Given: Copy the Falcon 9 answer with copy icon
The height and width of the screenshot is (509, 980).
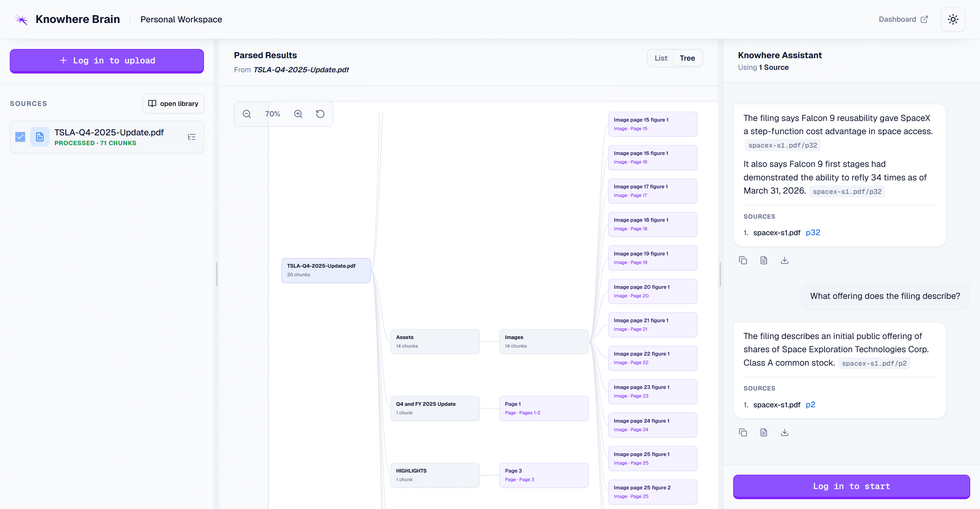Looking at the screenshot, I should (x=743, y=260).
